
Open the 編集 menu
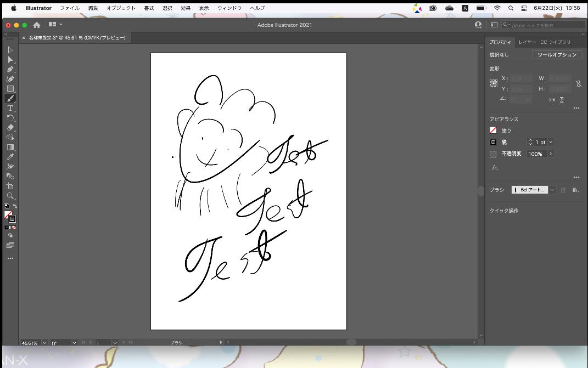coord(93,8)
